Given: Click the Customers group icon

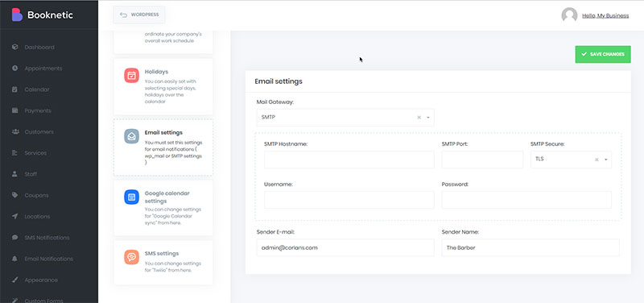Looking at the screenshot, I should coord(15,131).
